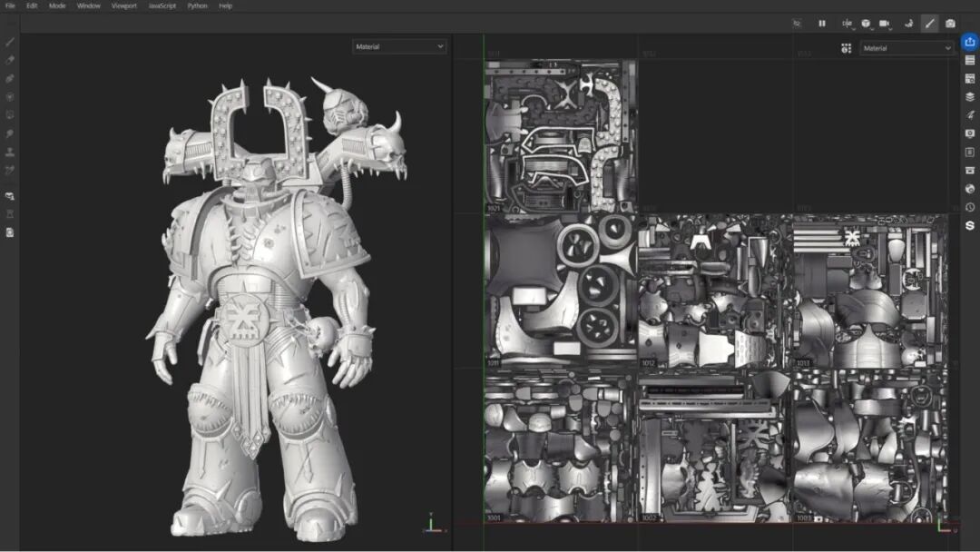This screenshot has height=552, width=980.
Task: Select UV tile 1013 in 2D view
Action: pyautogui.click(x=869, y=291)
